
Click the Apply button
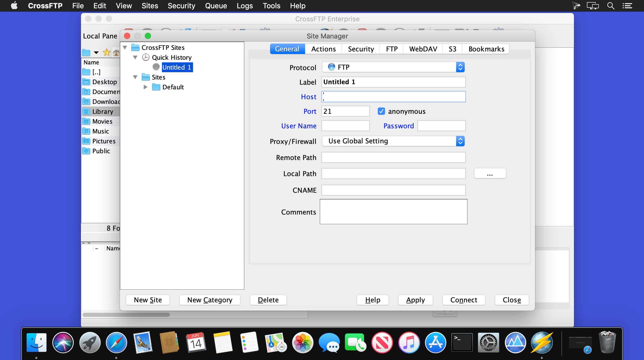[416, 300]
